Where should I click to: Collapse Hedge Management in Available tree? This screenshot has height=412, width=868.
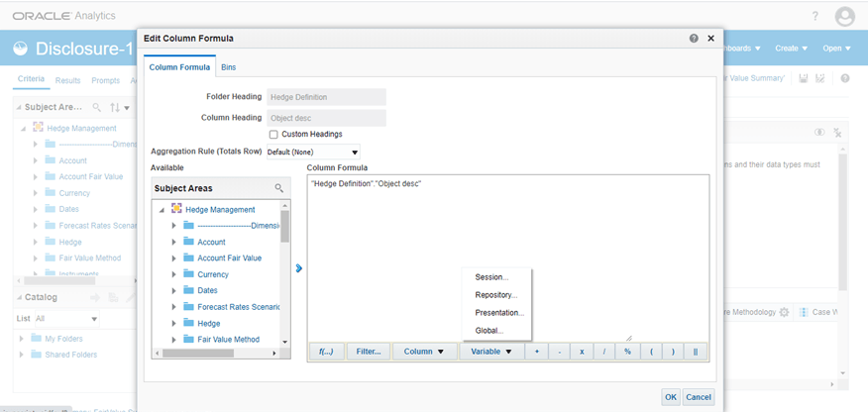coord(162,210)
